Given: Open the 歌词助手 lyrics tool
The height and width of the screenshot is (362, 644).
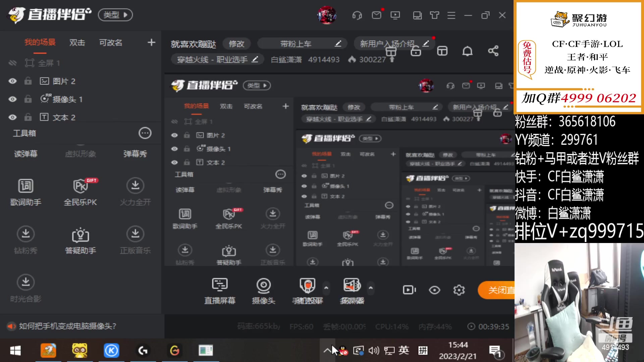Looking at the screenshot, I should [26, 192].
